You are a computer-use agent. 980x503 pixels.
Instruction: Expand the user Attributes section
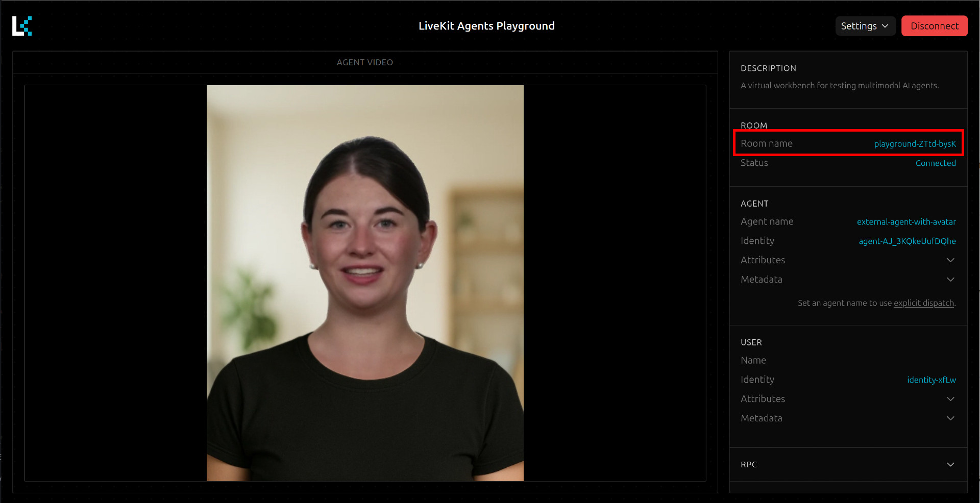(x=950, y=399)
